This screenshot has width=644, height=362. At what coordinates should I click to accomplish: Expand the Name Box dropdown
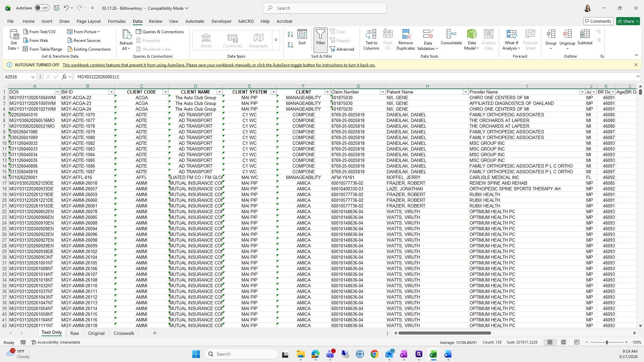pos(33,77)
